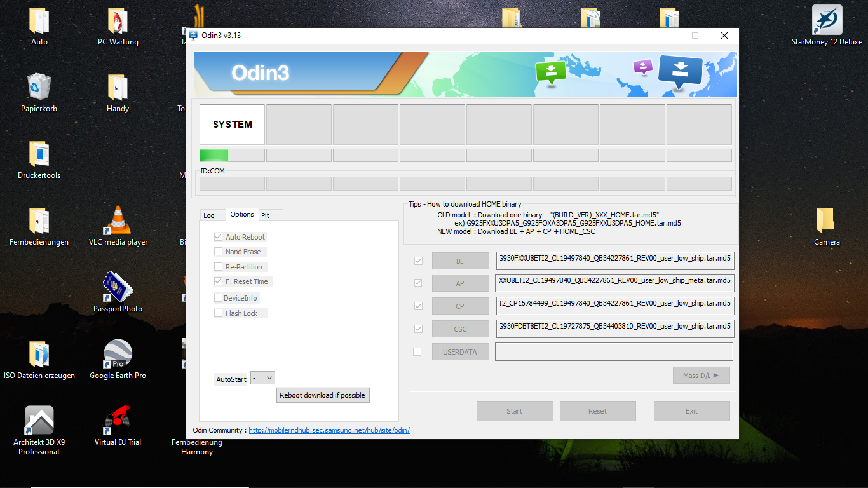
Task: Open the Odin Community samsung.net link
Action: coord(329,430)
